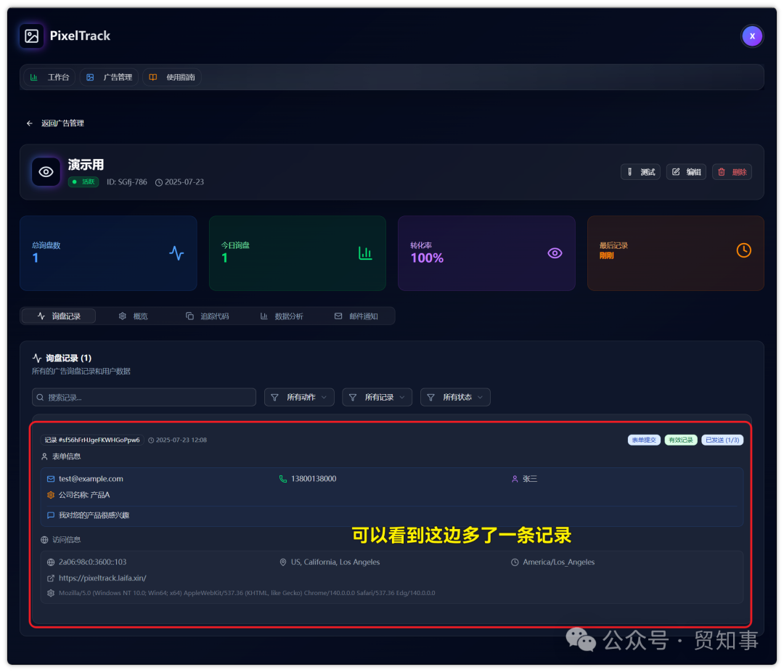Toggle the 活跃 status badge
Image resolution: width=784 pixels, height=672 pixels.
click(x=83, y=181)
